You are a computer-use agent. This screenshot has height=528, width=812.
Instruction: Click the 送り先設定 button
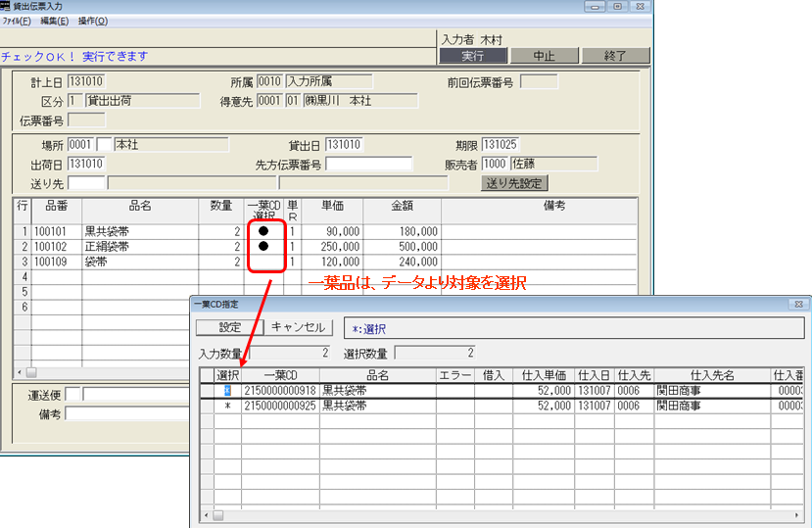514,183
